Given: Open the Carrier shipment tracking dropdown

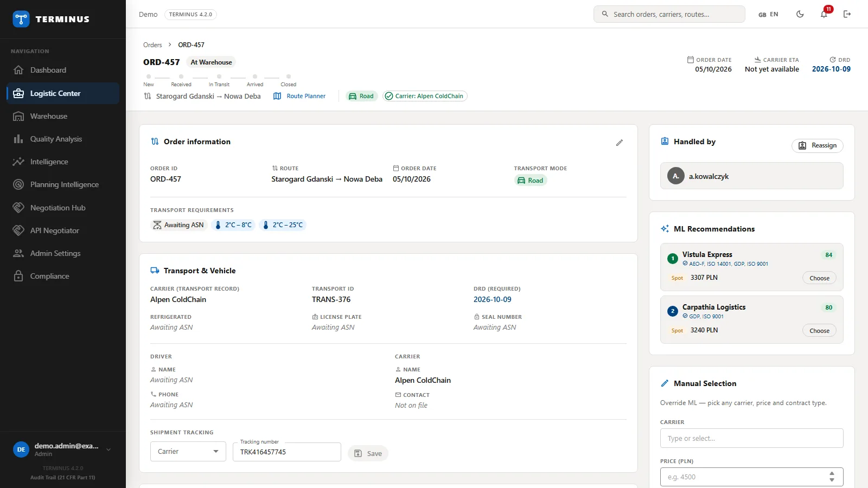Looking at the screenshot, I should pyautogui.click(x=188, y=452).
